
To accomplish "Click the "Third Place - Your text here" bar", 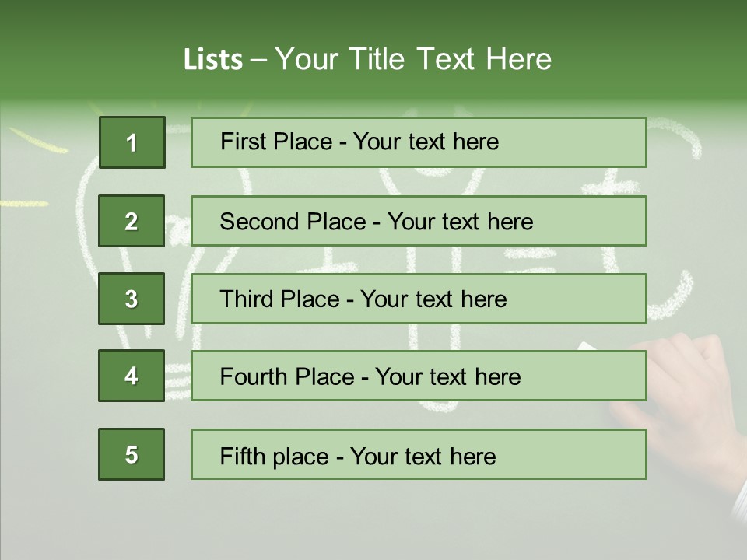I will pyautogui.click(x=419, y=299).
